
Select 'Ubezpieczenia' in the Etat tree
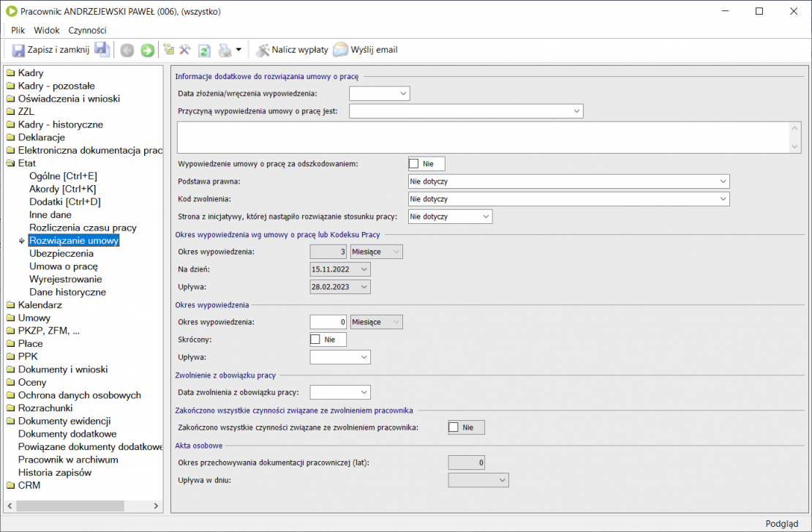coord(61,253)
